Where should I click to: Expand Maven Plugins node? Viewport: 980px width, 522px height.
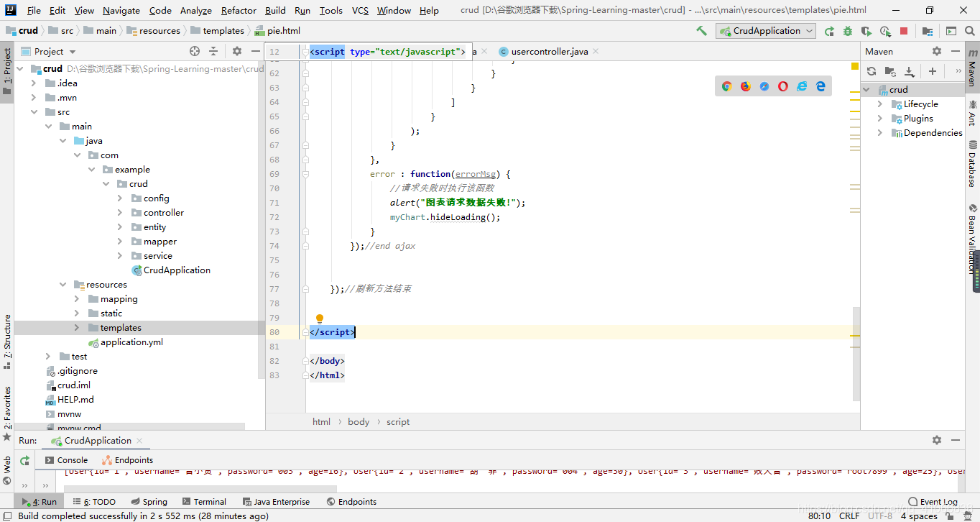[880, 119]
